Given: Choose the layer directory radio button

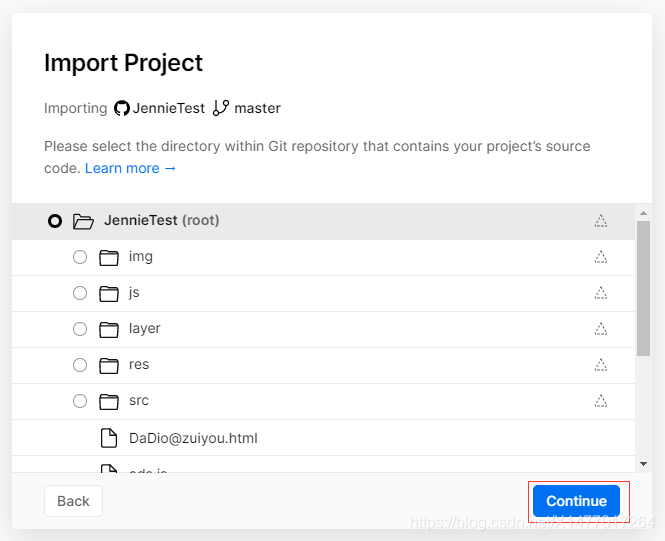Looking at the screenshot, I should tap(80, 329).
